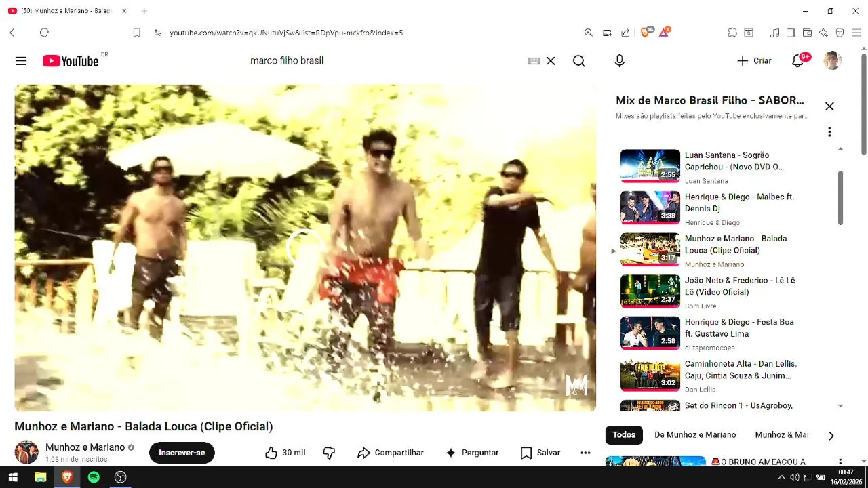Screen dimensions: 868x488
Task: Play João Neto & Frederico - Lê Lê Lê
Action: tap(711, 292)
